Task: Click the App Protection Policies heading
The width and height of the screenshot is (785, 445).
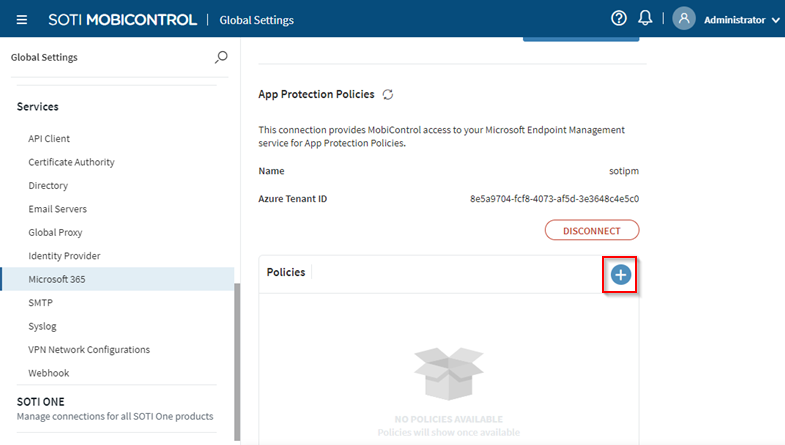Action: [316, 94]
